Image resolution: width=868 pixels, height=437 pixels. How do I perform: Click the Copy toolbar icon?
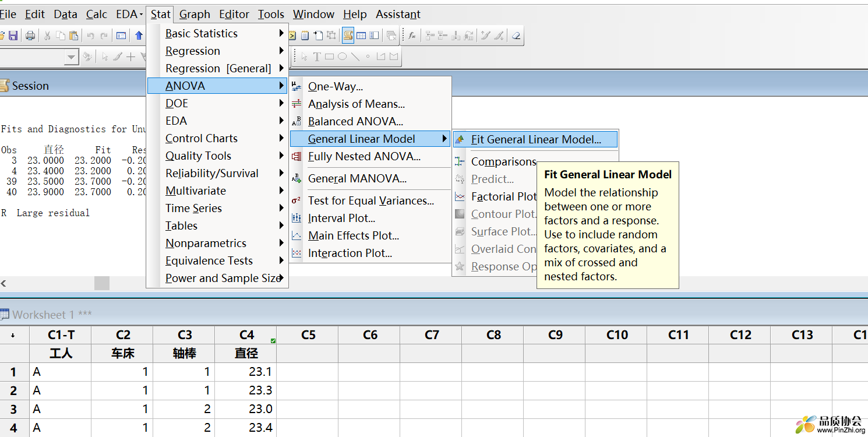click(61, 36)
